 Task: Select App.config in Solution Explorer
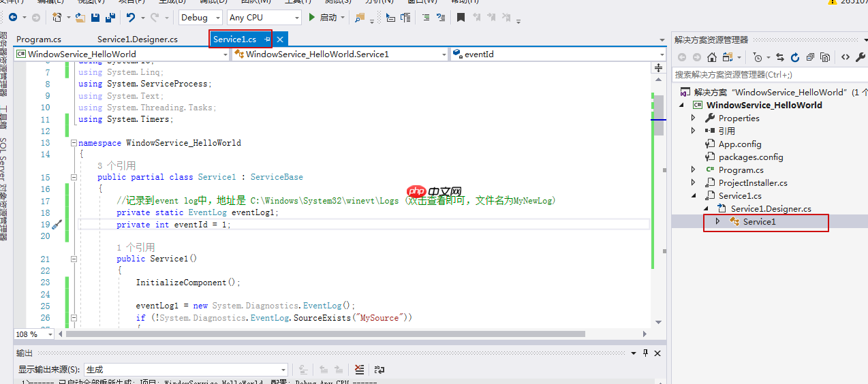[740, 144]
